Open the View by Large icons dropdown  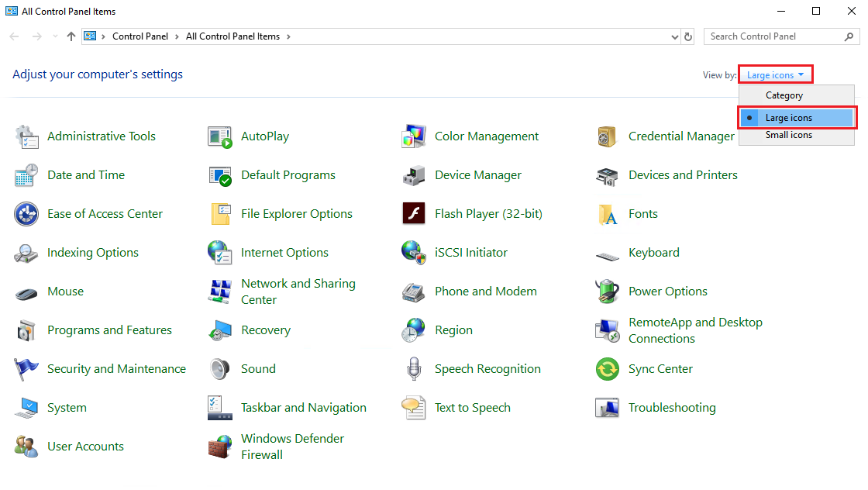775,74
